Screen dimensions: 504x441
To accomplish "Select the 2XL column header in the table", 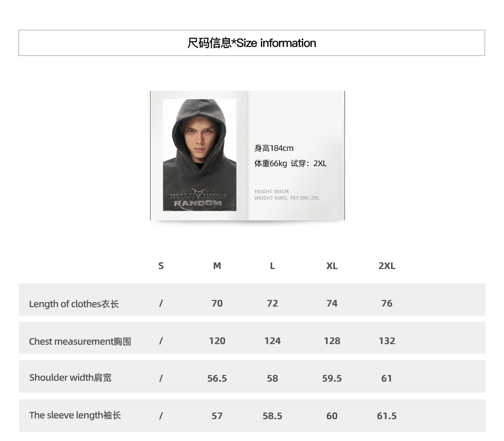I will [387, 266].
